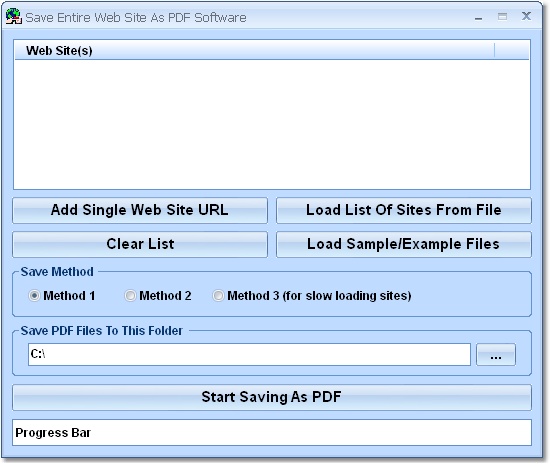Maximize the window
Screen dimensions: 550x465
502,16
